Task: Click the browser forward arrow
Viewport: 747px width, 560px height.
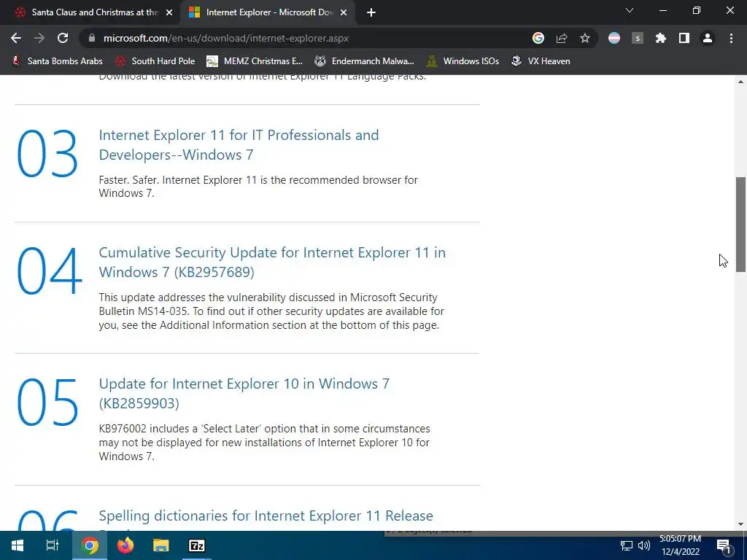Action: pos(39,38)
